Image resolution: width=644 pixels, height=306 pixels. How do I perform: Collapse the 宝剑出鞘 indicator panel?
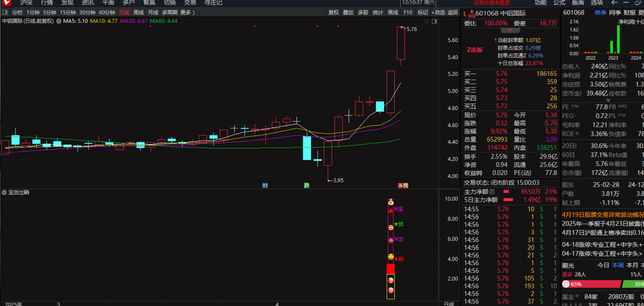[x=4, y=192]
